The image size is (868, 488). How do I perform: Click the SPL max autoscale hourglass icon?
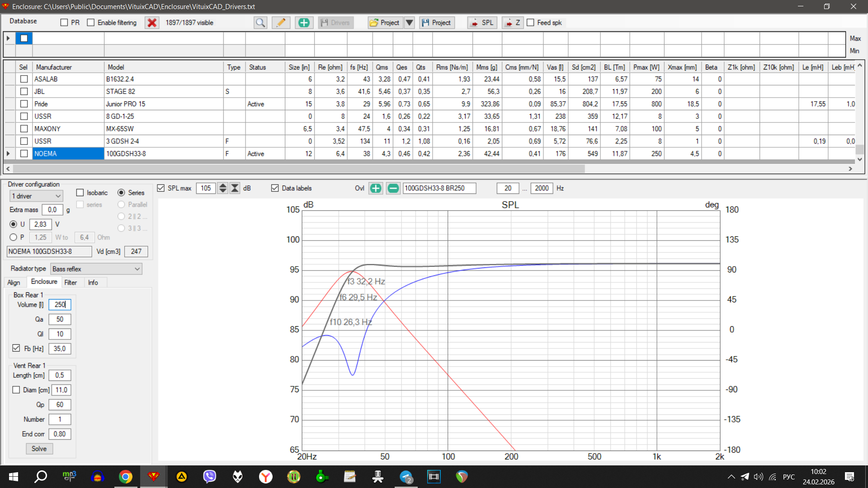click(235, 188)
